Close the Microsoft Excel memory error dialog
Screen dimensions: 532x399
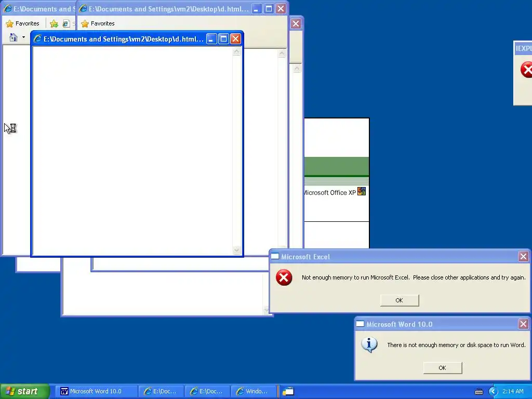click(523, 257)
